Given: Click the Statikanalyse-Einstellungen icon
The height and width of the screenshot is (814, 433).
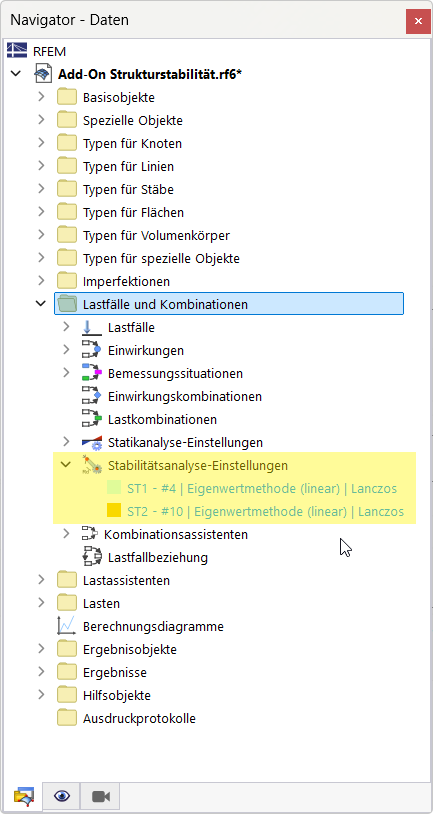Looking at the screenshot, I should point(92,442).
